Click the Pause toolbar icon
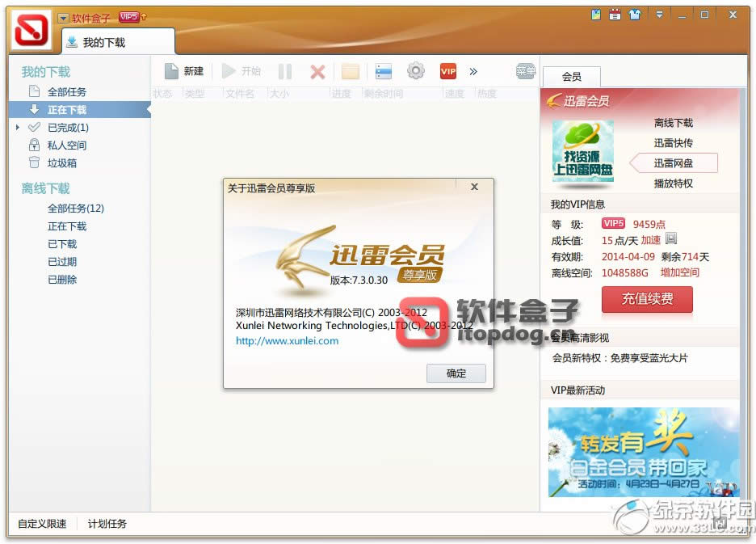Image resolution: width=756 pixels, height=544 pixels. pyautogui.click(x=285, y=71)
